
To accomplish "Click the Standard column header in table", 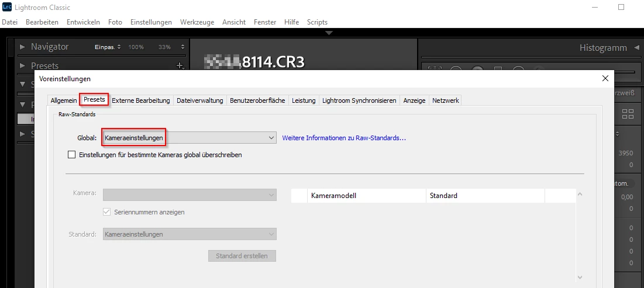I will point(485,196).
